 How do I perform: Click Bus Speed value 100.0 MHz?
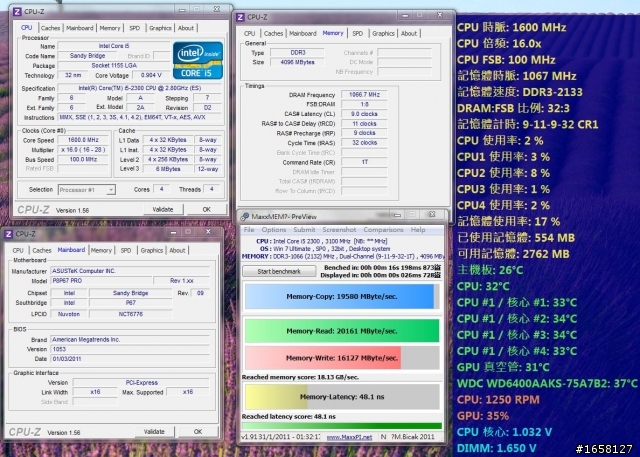point(83,160)
